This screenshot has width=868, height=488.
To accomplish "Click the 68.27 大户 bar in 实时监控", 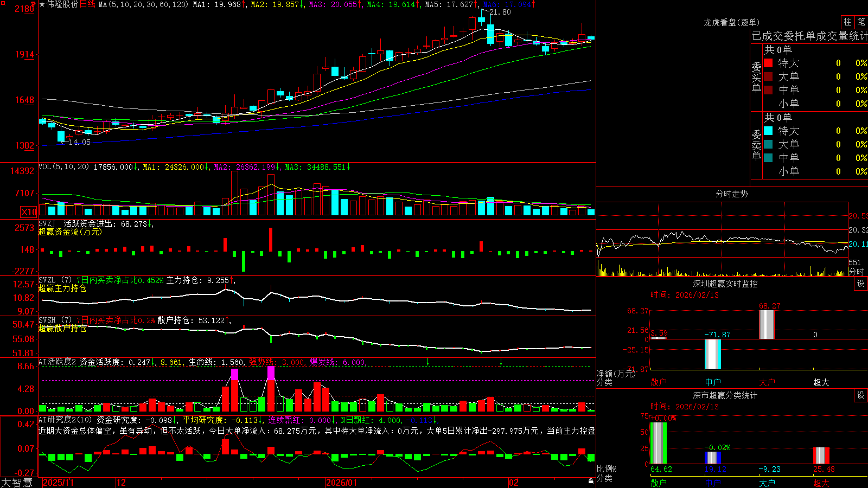I will pyautogui.click(x=767, y=325).
